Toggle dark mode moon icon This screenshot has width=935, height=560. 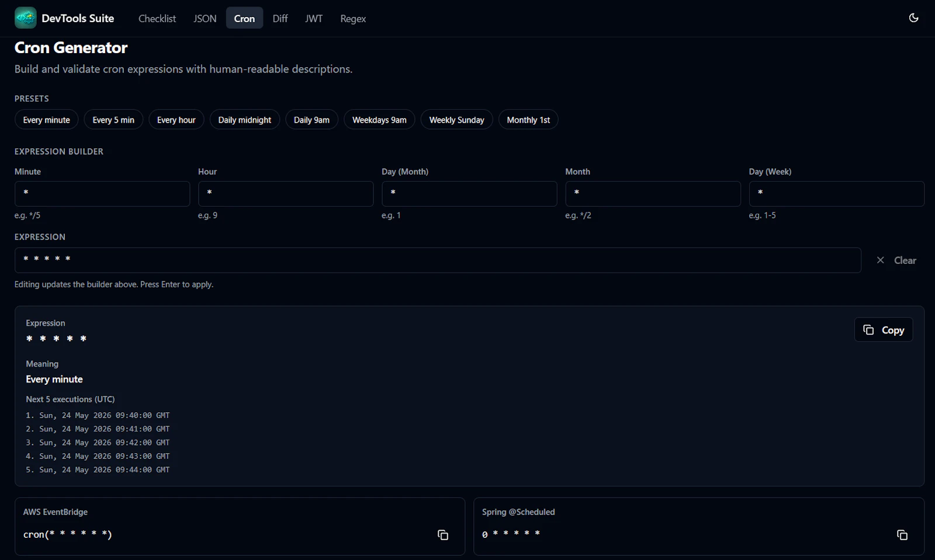tap(913, 18)
